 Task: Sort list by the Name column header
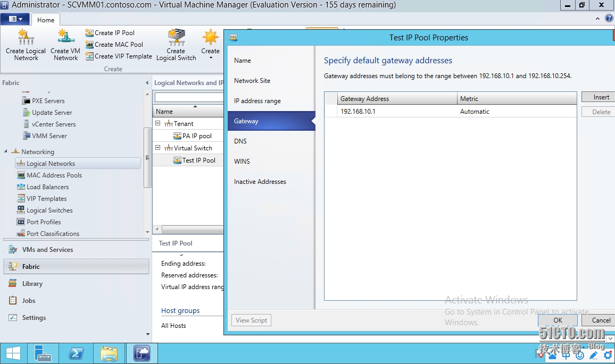[x=189, y=111]
